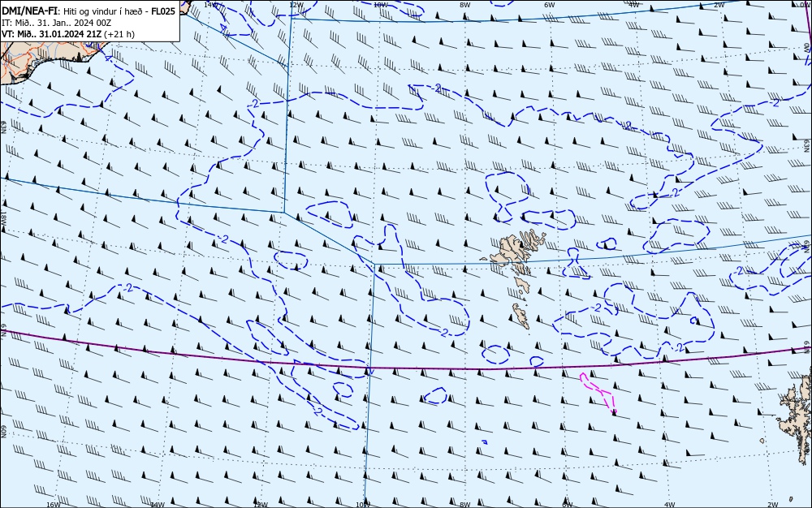Click the magenta dashed contour south of Faroes
This screenshot has height=508, width=812.
(x=598, y=392)
